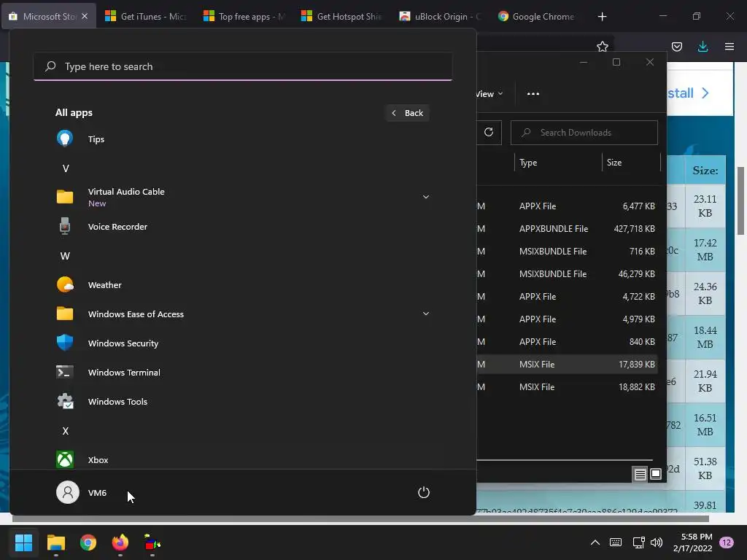Click the 23.11 KB size cell on webpage
This screenshot has height=560, width=747.
point(705,206)
